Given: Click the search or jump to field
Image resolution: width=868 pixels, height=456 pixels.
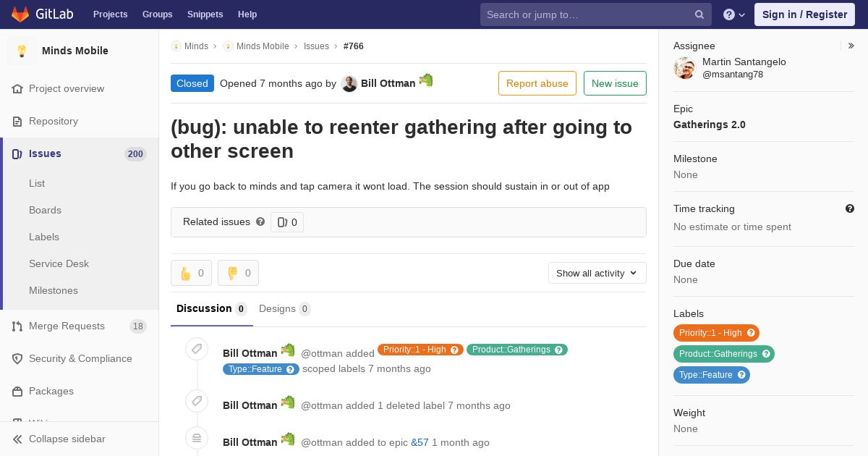Looking at the screenshot, I should point(596,14).
